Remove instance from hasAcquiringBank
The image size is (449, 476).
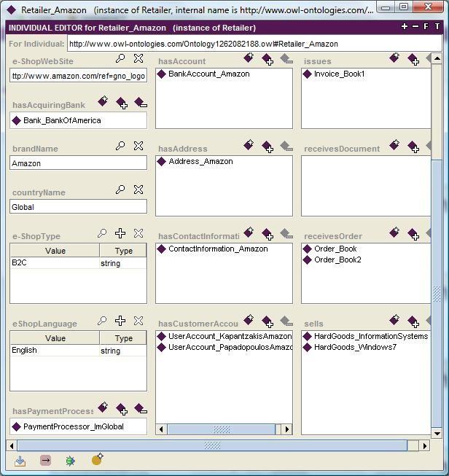(x=141, y=103)
